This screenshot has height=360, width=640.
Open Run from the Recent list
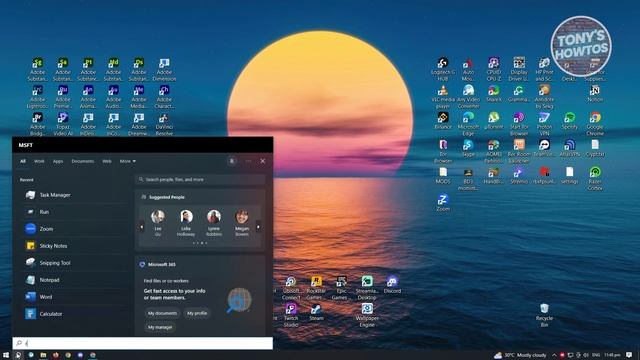[74, 212]
